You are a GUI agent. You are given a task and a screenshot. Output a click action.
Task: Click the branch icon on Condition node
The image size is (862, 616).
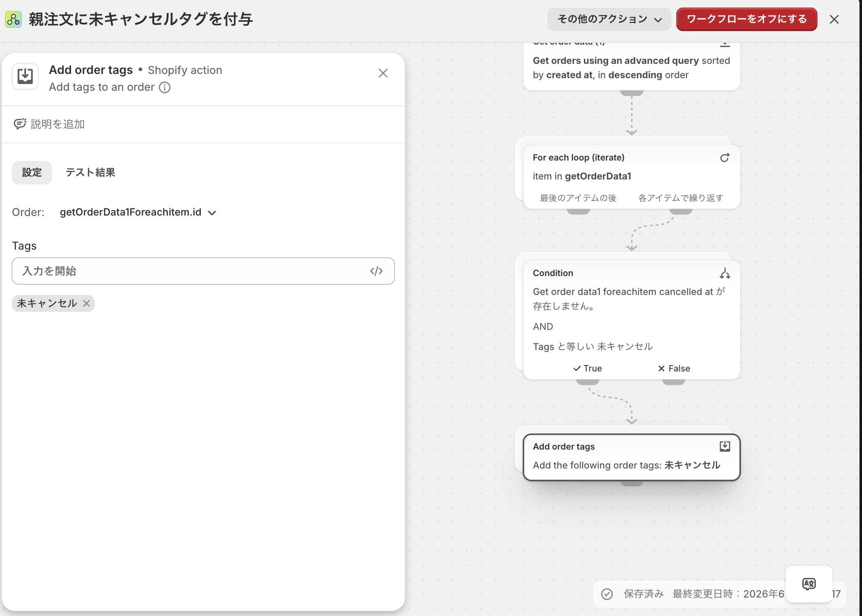[x=725, y=274]
